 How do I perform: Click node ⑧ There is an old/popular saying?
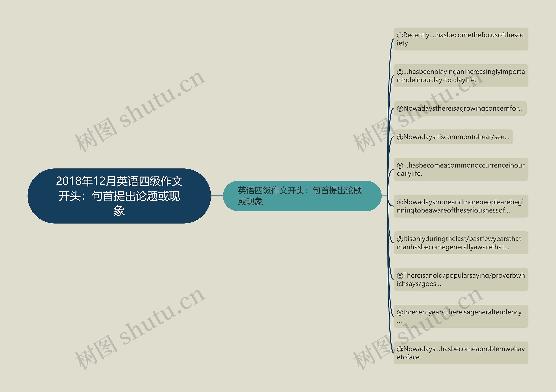(x=461, y=279)
